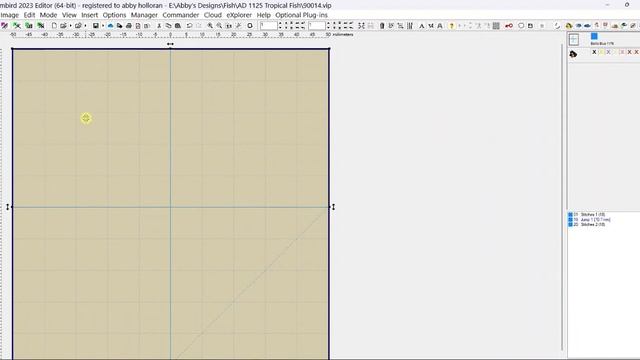This screenshot has width=640, height=360.
Task: Open the Insert menu
Action: click(x=89, y=15)
